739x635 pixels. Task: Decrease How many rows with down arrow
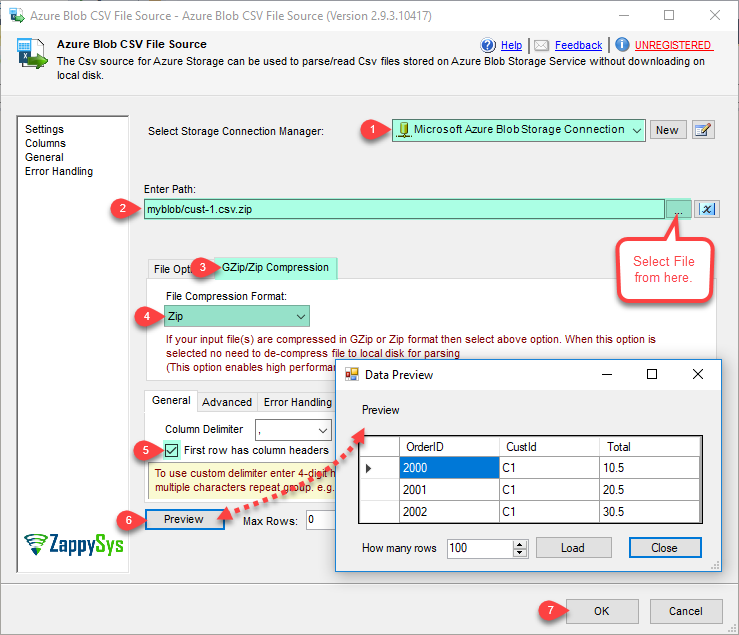pos(520,553)
